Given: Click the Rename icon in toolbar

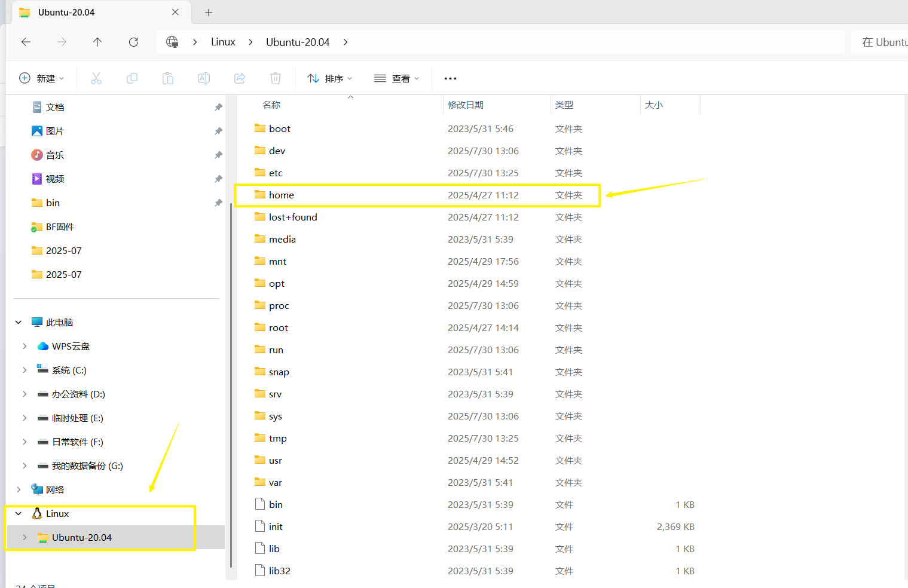Looking at the screenshot, I should [x=204, y=78].
